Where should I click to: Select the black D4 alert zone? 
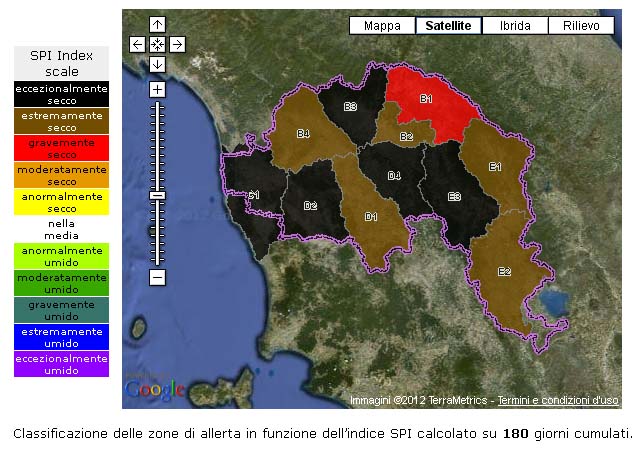tap(394, 177)
